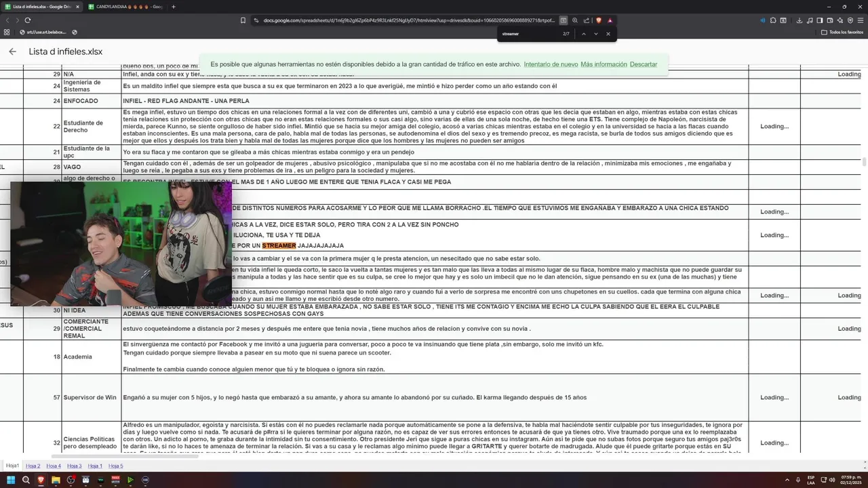Viewport: 868px width, 488px height.
Task: Go to the previous find match
Action: point(584,34)
